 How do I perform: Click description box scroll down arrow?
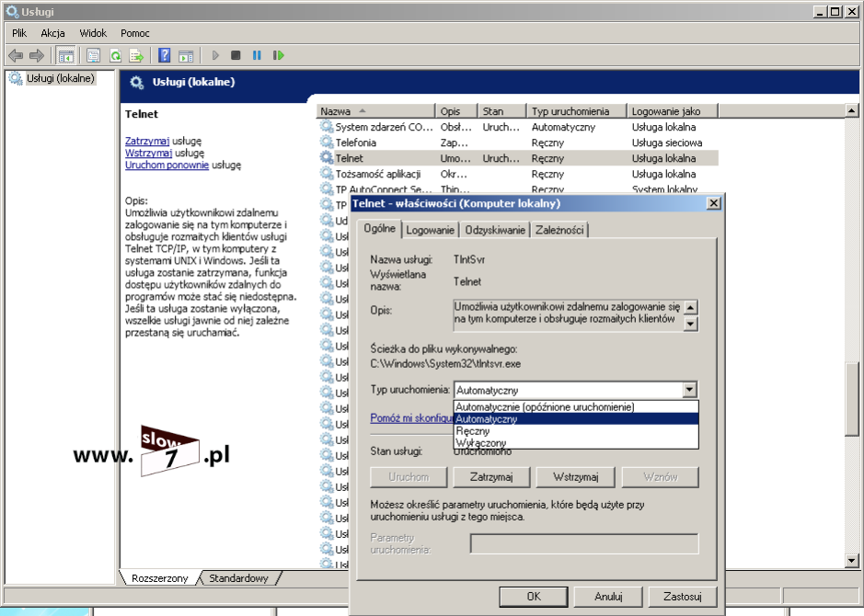[x=690, y=325]
